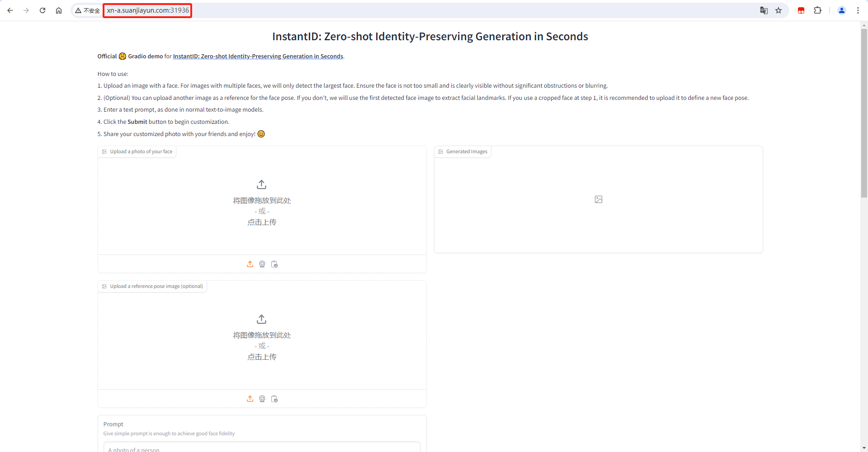Image resolution: width=868 pixels, height=452 pixels.
Task: Open the translate page icon
Action: 764,10
